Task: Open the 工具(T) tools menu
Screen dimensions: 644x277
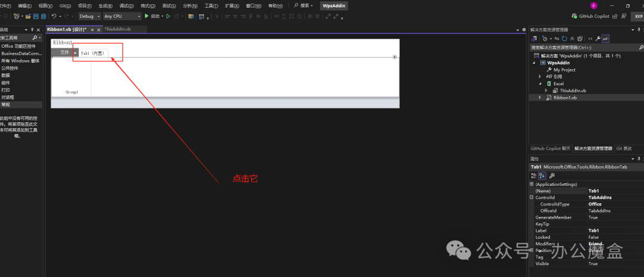Action: (211, 6)
